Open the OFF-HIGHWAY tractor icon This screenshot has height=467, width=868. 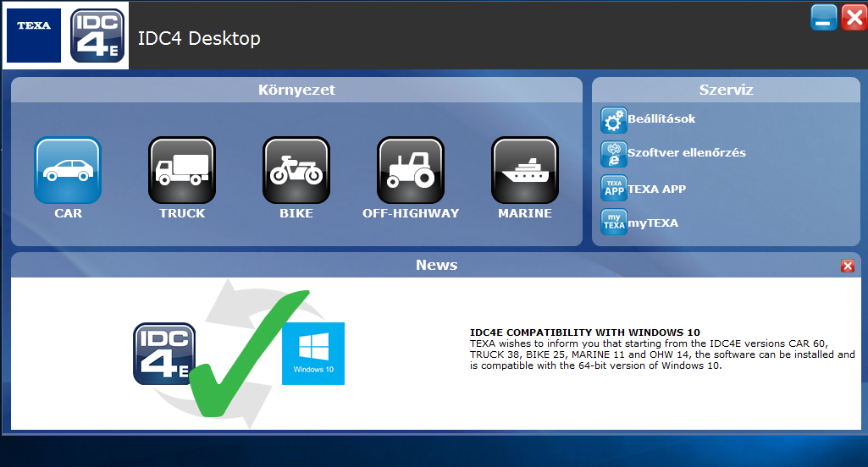coord(410,170)
